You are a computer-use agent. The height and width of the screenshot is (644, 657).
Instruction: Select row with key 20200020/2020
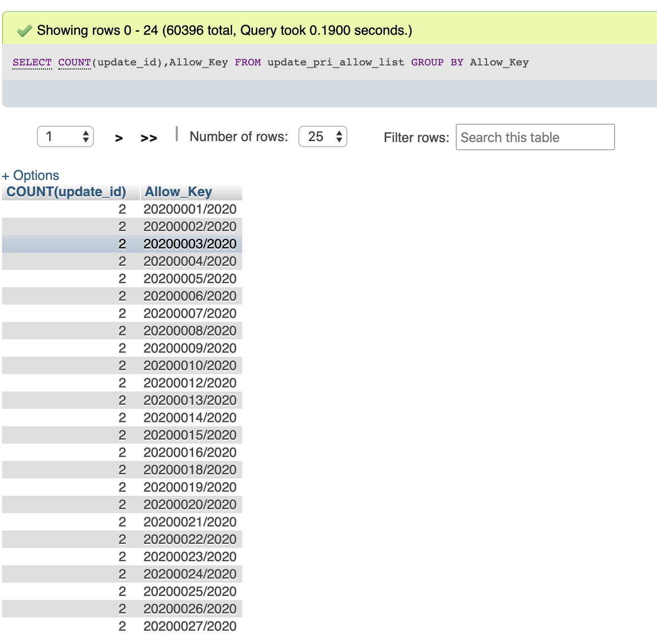coord(122,504)
